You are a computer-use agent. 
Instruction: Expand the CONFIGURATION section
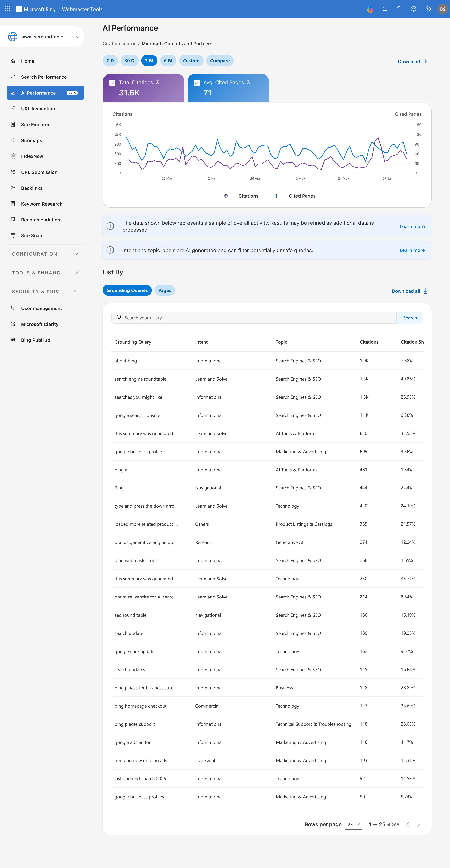(45, 254)
